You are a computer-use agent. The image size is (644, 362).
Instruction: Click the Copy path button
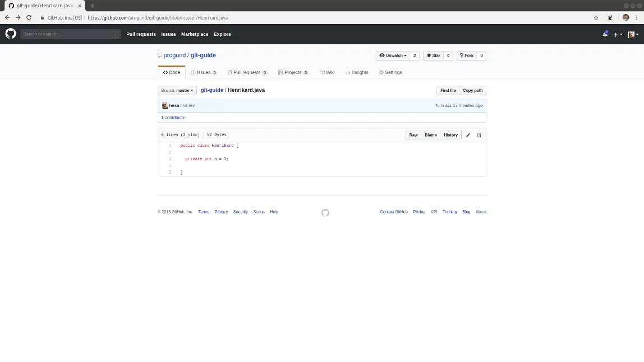point(472,90)
